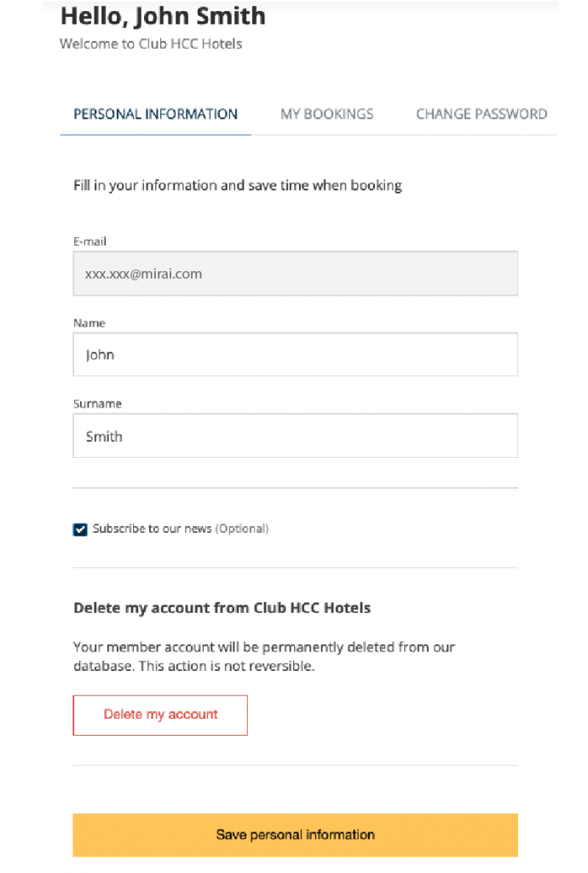Focus the Name field containing John
This screenshot has height=873, width=588.
(296, 355)
